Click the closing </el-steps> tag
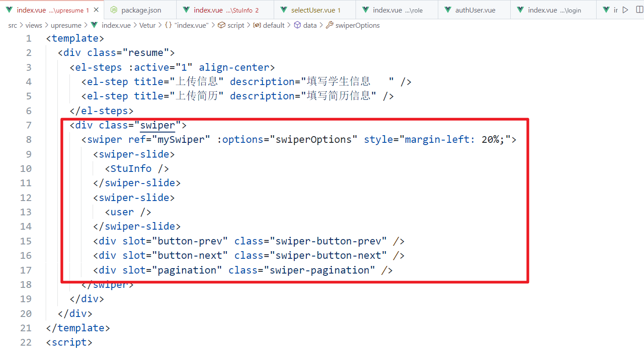This screenshot has height=351, width=644. pos(102,111)
